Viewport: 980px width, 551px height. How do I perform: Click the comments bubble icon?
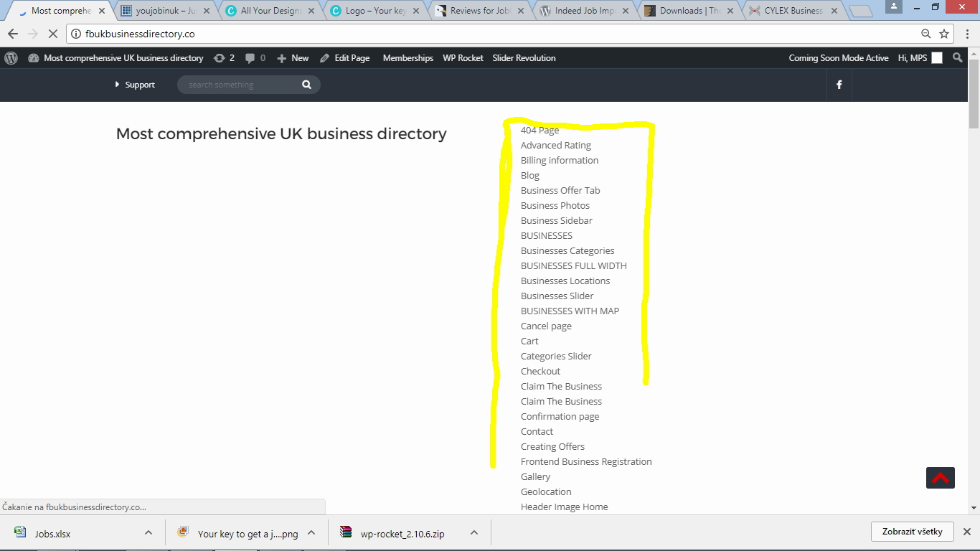[250, 58]
